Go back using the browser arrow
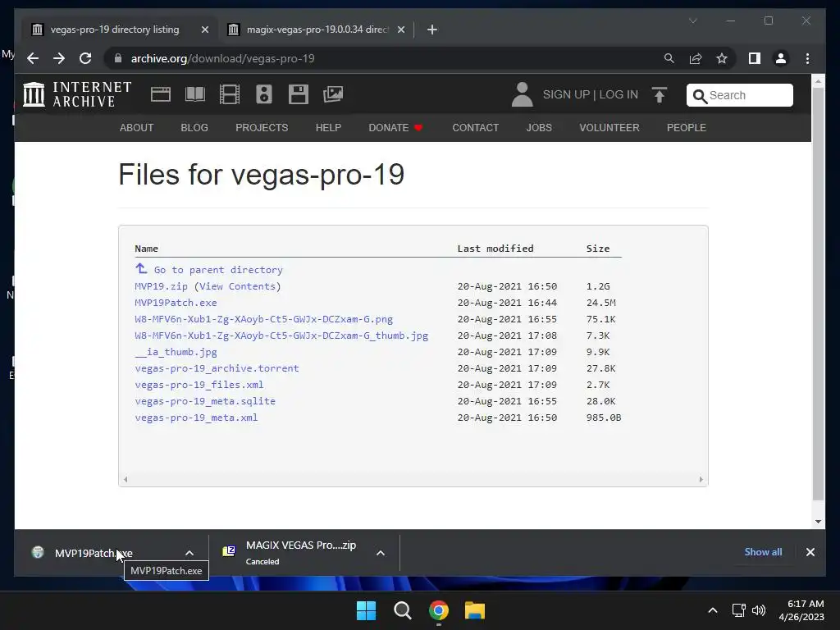840x630 pixels. point(33,58)
